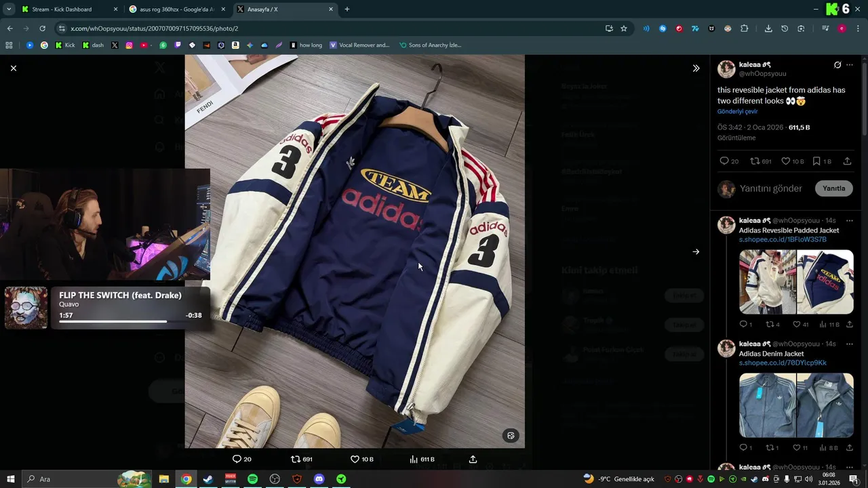Open the Kick bookmark

tap(65, 45)
